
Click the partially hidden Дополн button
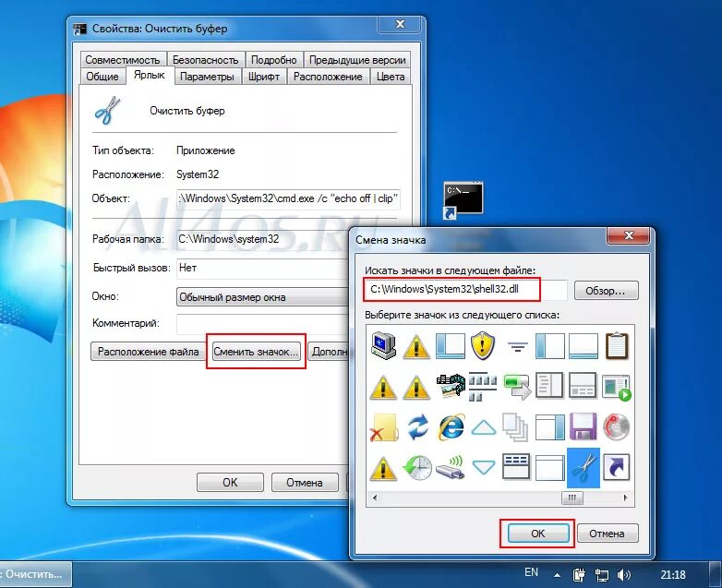(x=329, y=352)
